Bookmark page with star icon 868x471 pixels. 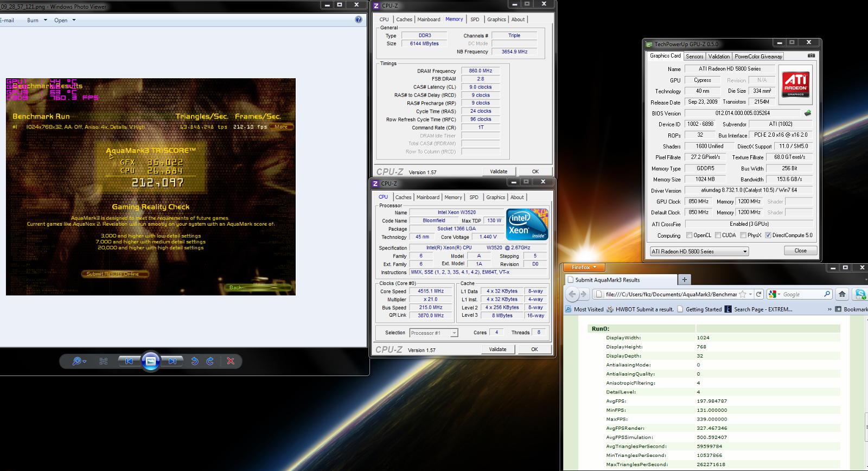[x=743, y=294]
